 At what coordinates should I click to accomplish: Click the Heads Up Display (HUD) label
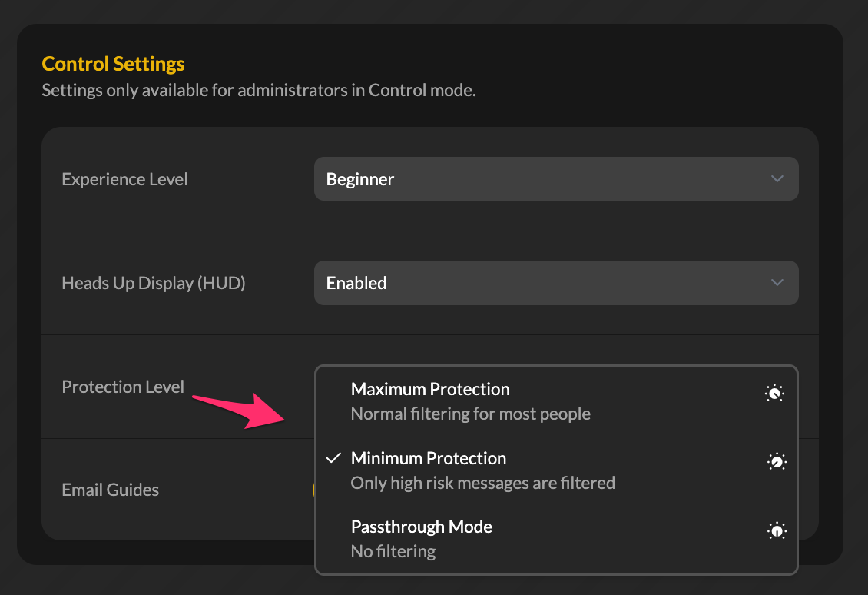click(x=154, y=283)
